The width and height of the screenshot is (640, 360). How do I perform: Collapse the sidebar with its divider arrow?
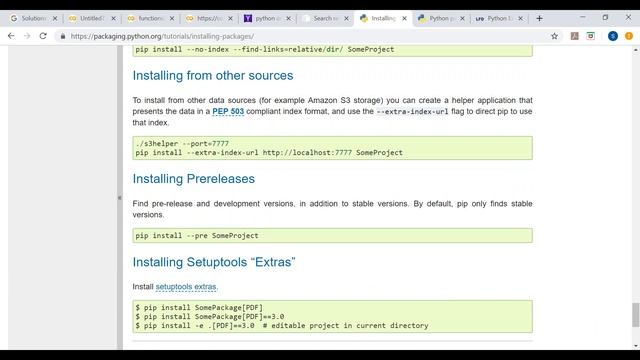(120, 198)
